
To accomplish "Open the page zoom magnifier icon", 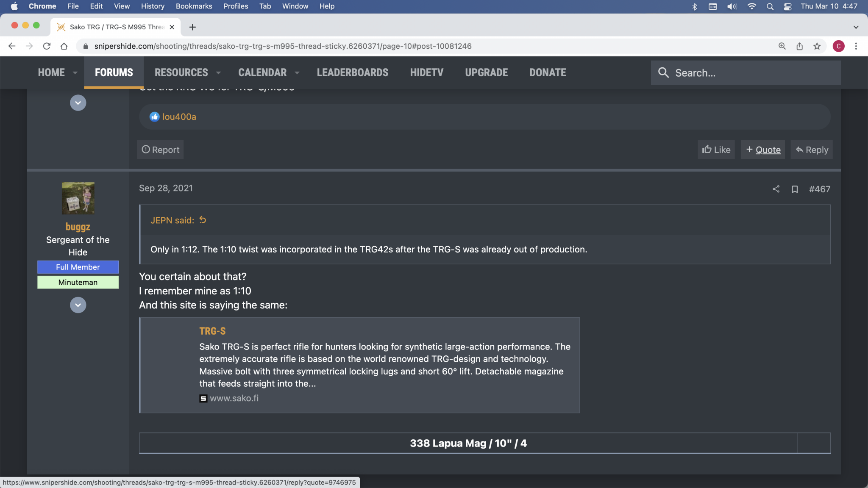I will pyautogui.click(x=782, y=46).
